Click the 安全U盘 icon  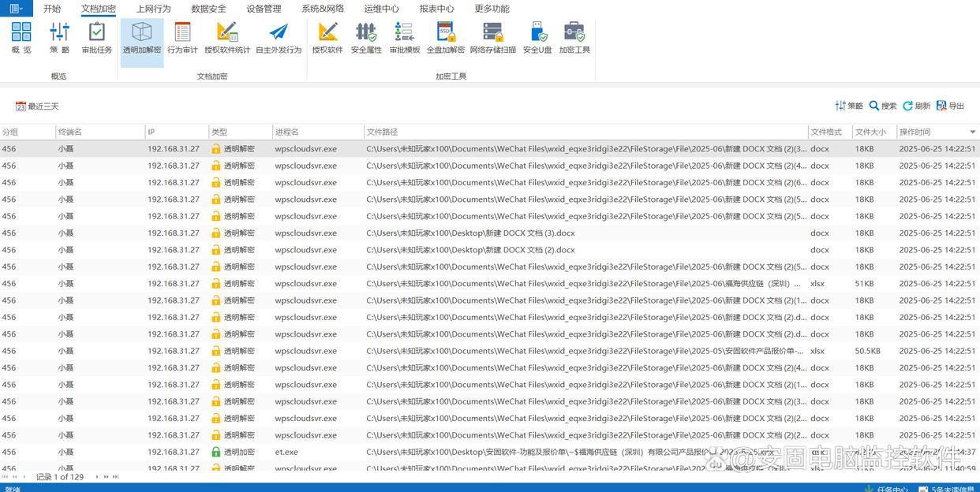(537, 37)
